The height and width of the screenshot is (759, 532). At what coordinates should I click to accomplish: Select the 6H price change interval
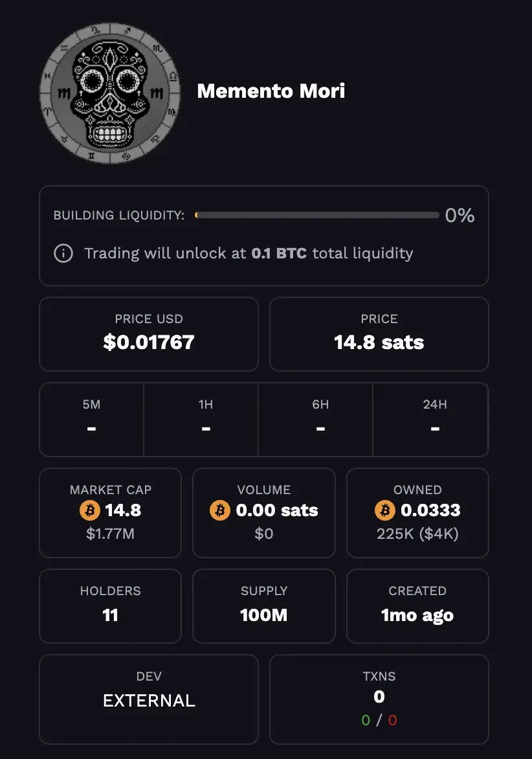click(x=320, y=420)
